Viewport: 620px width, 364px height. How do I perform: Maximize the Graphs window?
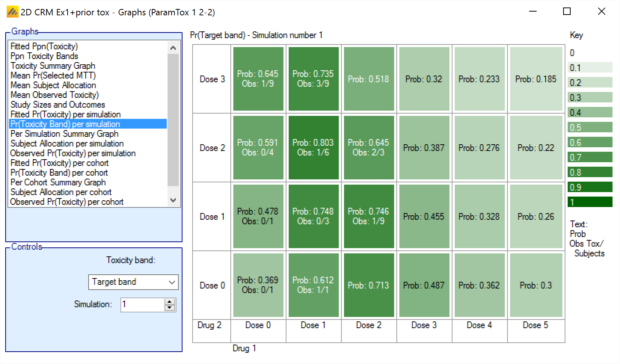567,12
